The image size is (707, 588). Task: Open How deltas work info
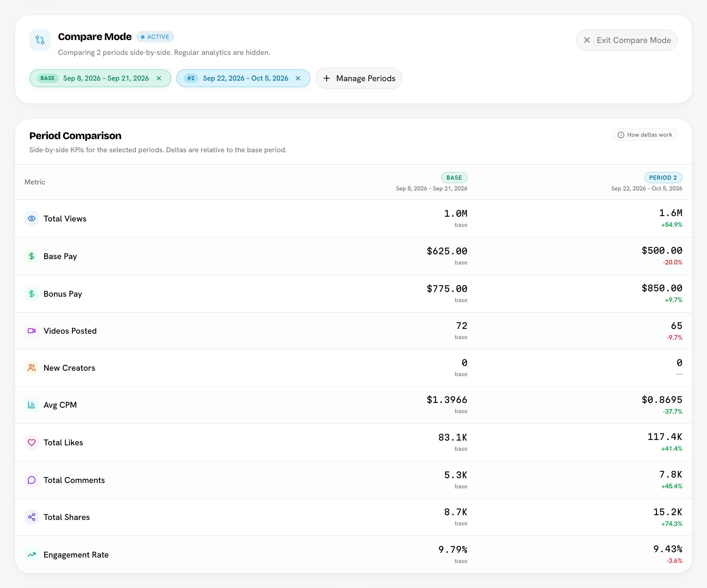644,135
